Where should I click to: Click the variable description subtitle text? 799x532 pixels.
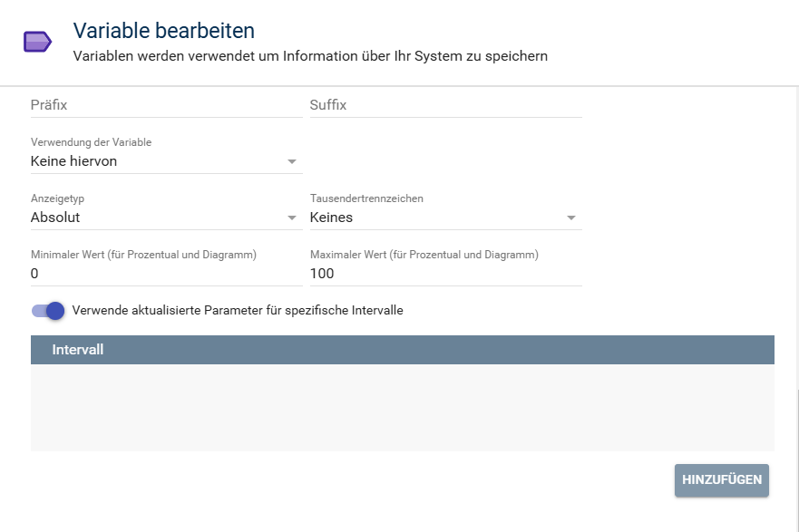309,56
